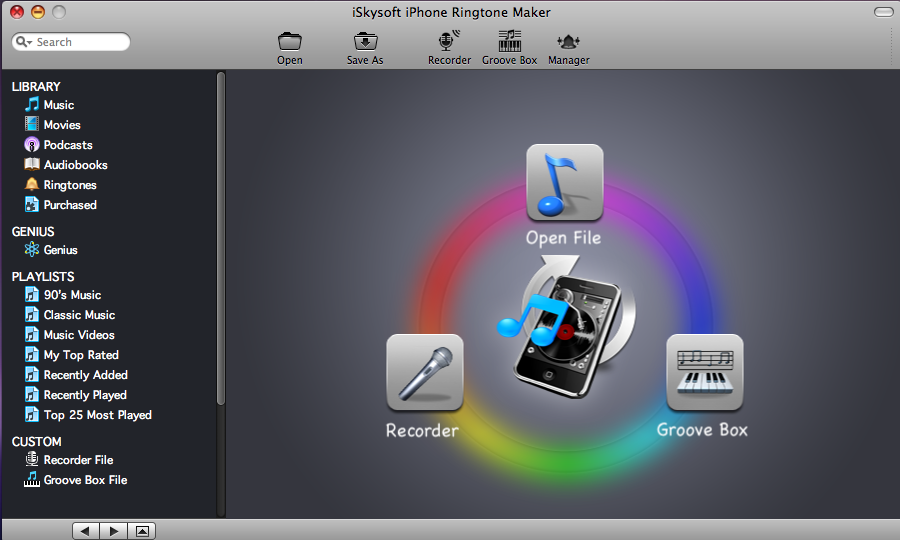Click inside the Search field
The width and height of the screenshot is (900, 540).
click(80, 42)
